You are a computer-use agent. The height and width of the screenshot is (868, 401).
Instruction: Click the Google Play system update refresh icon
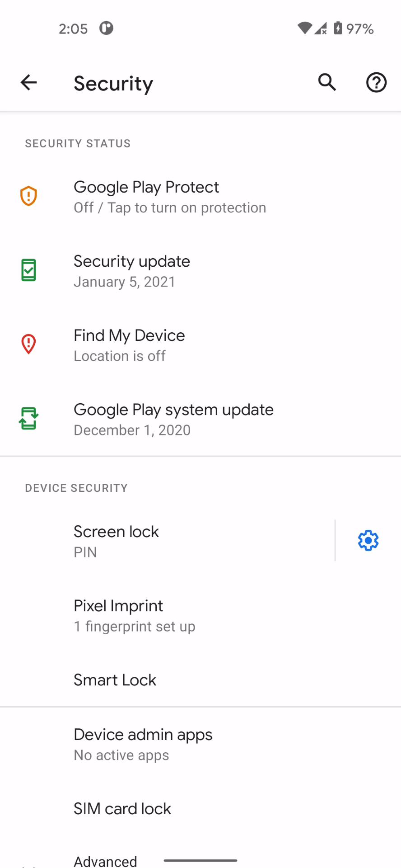[x=28, y=418]
